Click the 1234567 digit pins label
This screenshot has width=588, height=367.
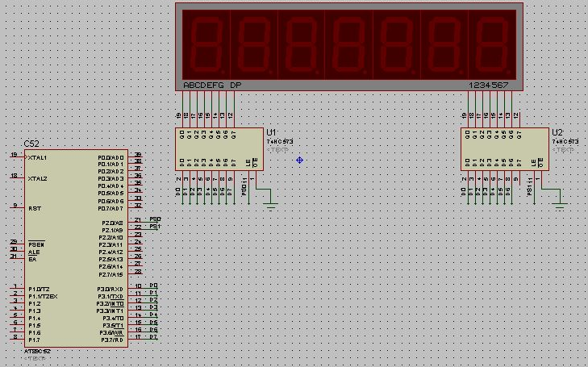coord(489,85)
